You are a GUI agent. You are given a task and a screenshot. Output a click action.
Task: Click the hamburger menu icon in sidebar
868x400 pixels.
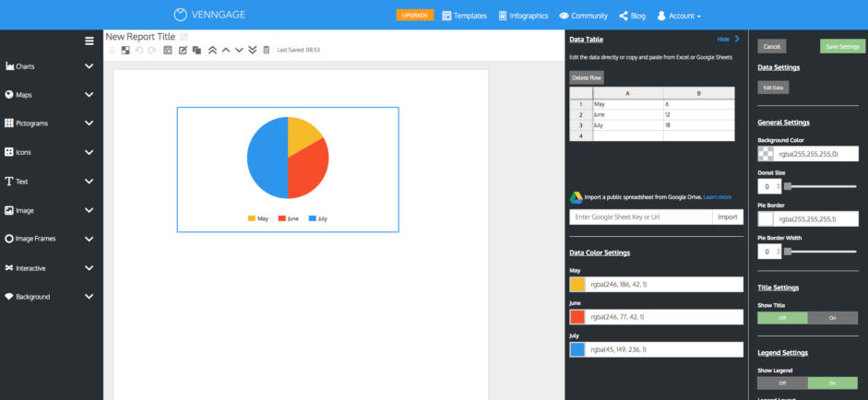[x=89, y=41]
